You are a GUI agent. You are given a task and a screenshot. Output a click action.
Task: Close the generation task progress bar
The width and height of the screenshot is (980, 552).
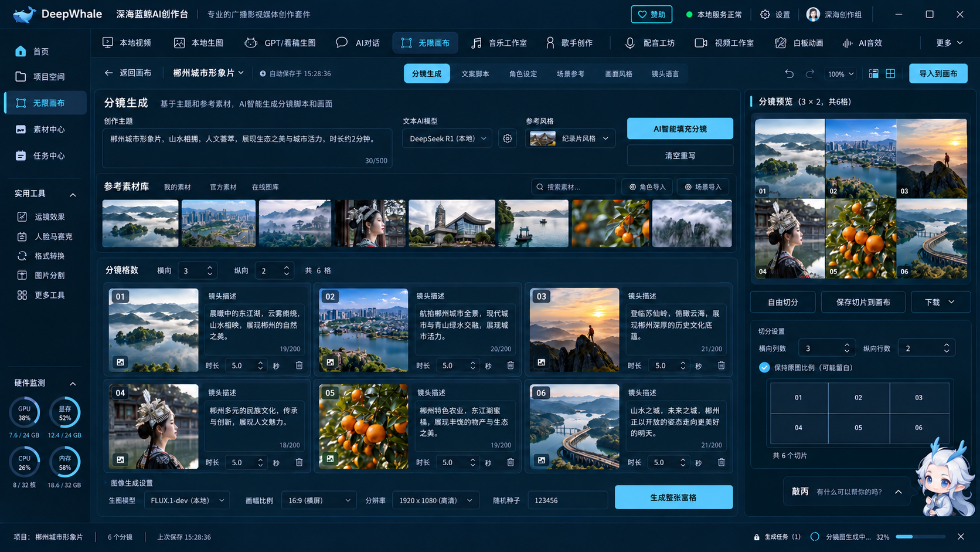point(961,537)
